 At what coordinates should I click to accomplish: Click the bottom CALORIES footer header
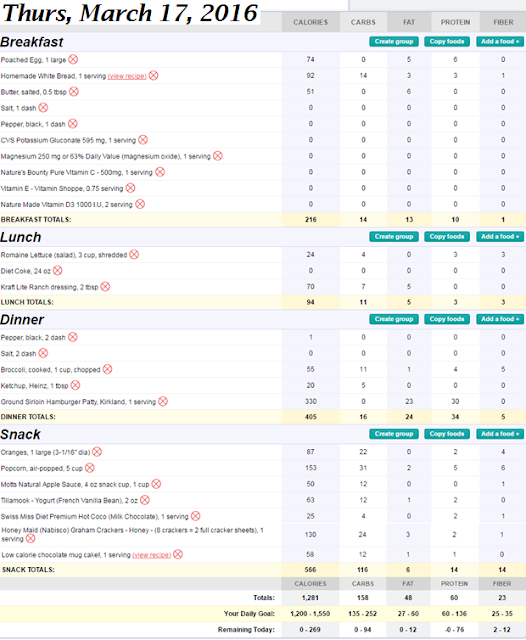[x=311, y=584]
